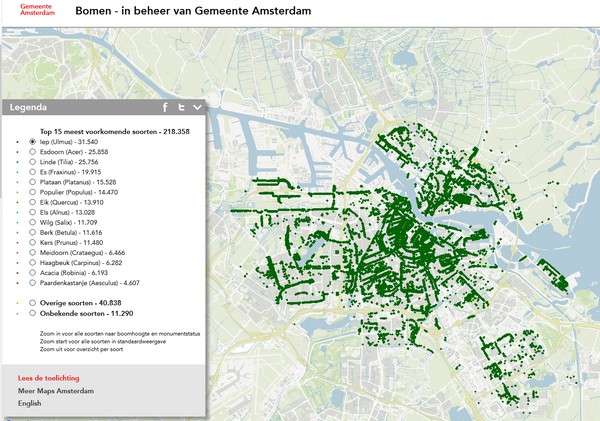Choose Kers (Prunus) radio button

pyautogui.click(x=32, y=243)
